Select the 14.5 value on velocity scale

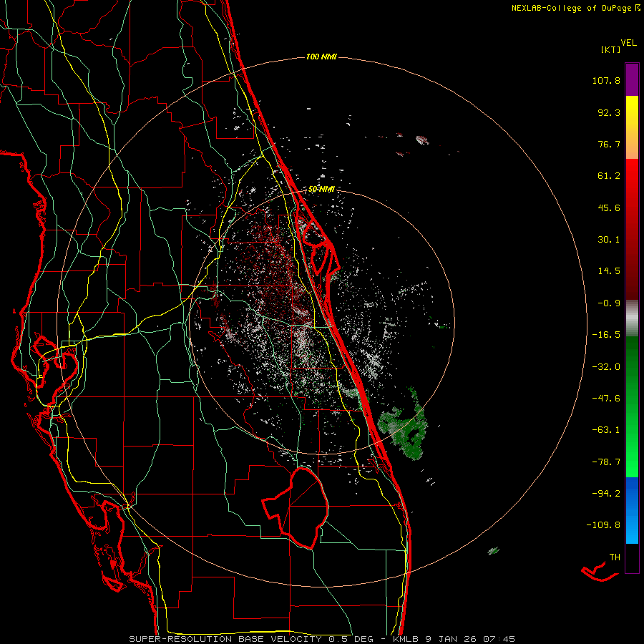coord(609,271)
